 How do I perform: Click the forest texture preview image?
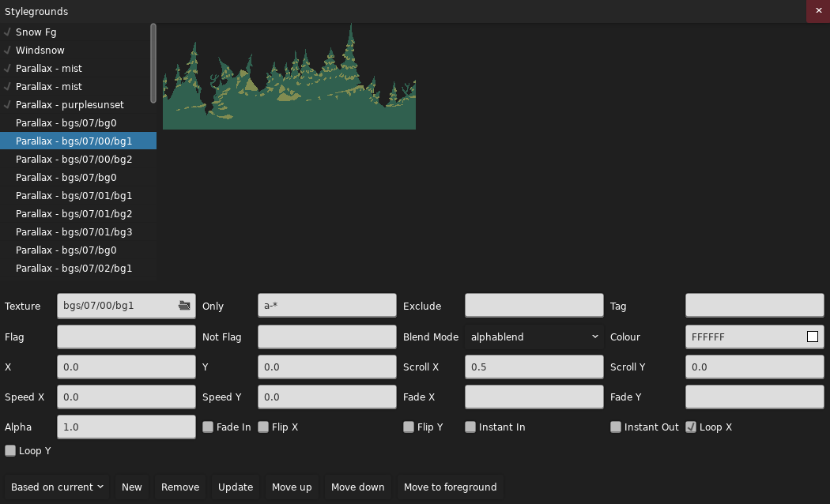pos(289,76)
